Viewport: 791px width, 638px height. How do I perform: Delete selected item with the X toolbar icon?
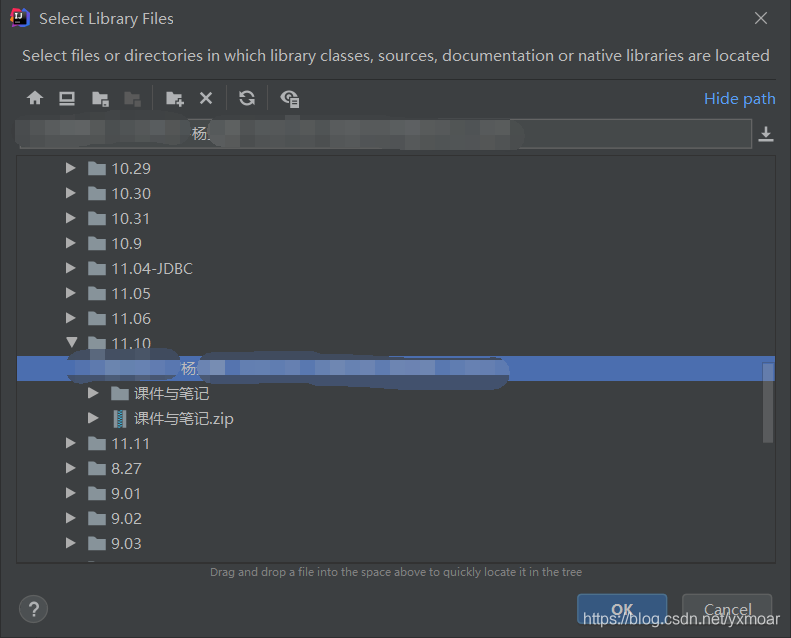tap(206, 98)
